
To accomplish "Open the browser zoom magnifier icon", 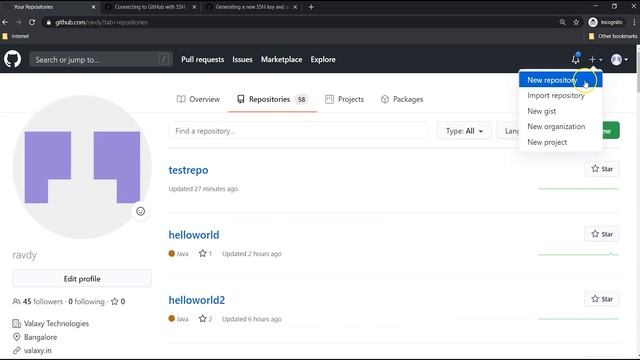I will [x=562, y=22].
